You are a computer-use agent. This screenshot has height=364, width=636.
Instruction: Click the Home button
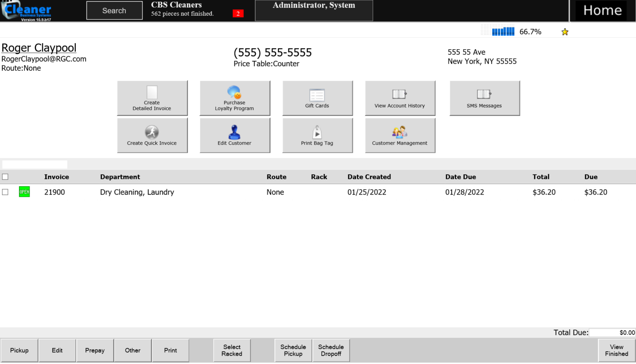pyautogui.click(x=602, y=11)
